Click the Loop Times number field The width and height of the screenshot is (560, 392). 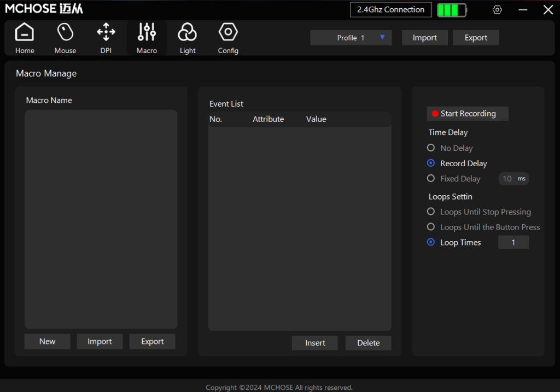[x=513, y=242]
